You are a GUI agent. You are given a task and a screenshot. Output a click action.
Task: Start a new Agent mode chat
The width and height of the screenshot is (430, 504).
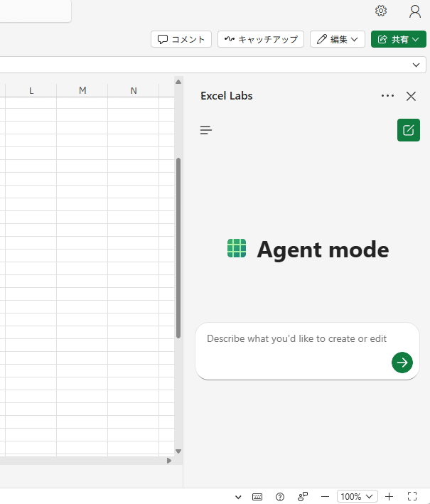coord(409,130)
